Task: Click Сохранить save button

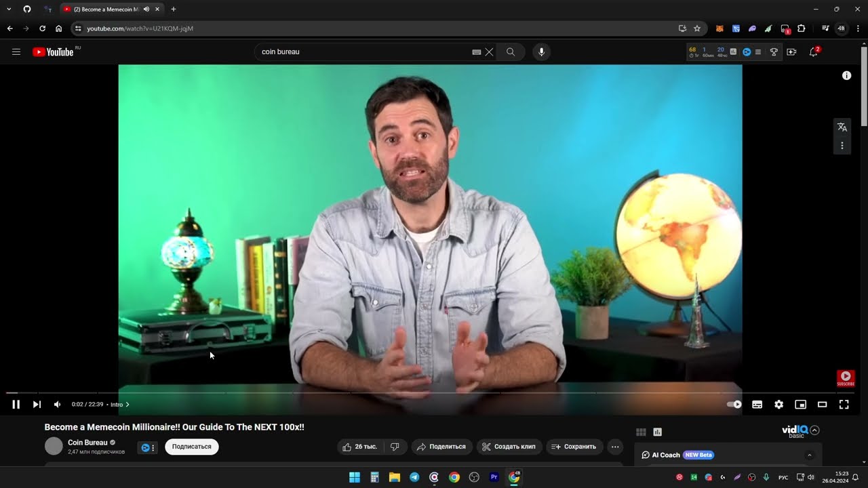Action: 574,447
